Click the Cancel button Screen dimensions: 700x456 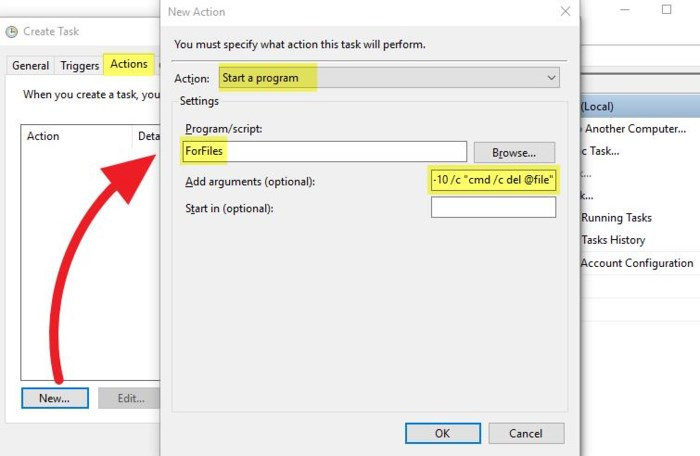[526, 433]
